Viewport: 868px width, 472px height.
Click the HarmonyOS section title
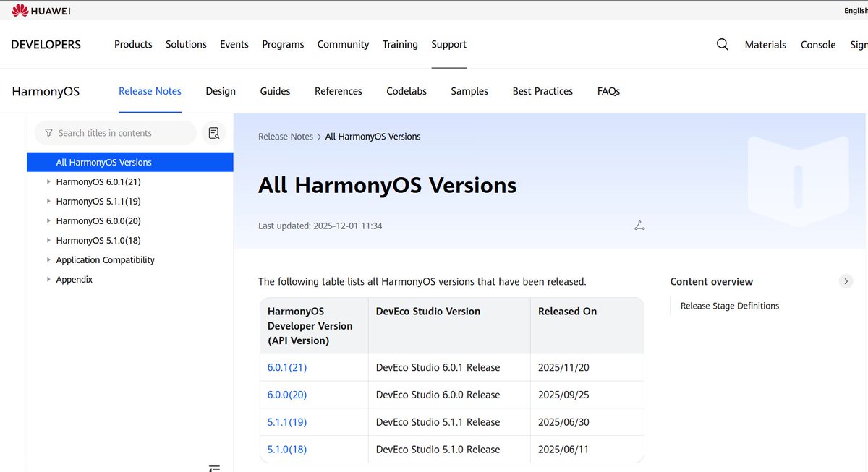[x=46, y=91]
